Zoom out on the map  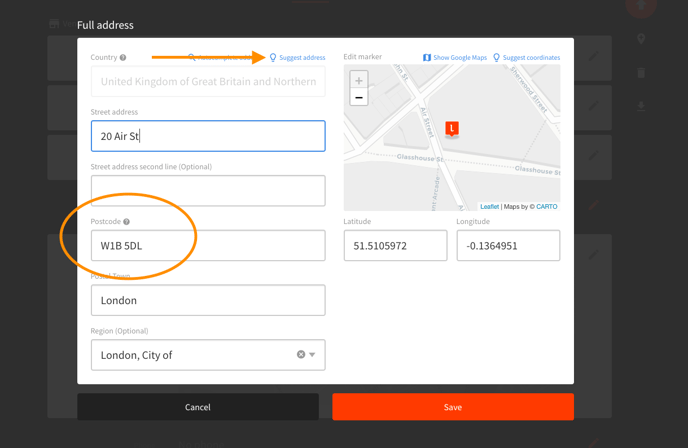coord(358,97)
